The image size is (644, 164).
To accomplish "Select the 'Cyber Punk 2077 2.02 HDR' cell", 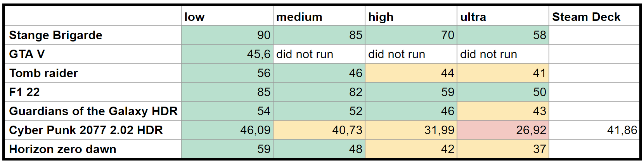I will (93, 130).
